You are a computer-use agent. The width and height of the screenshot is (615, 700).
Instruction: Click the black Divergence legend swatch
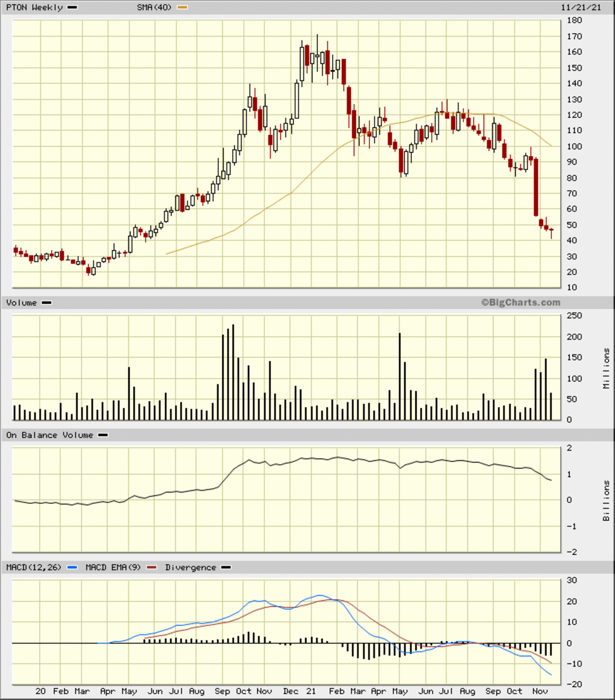pyautogui.click(x=226, y=568)
